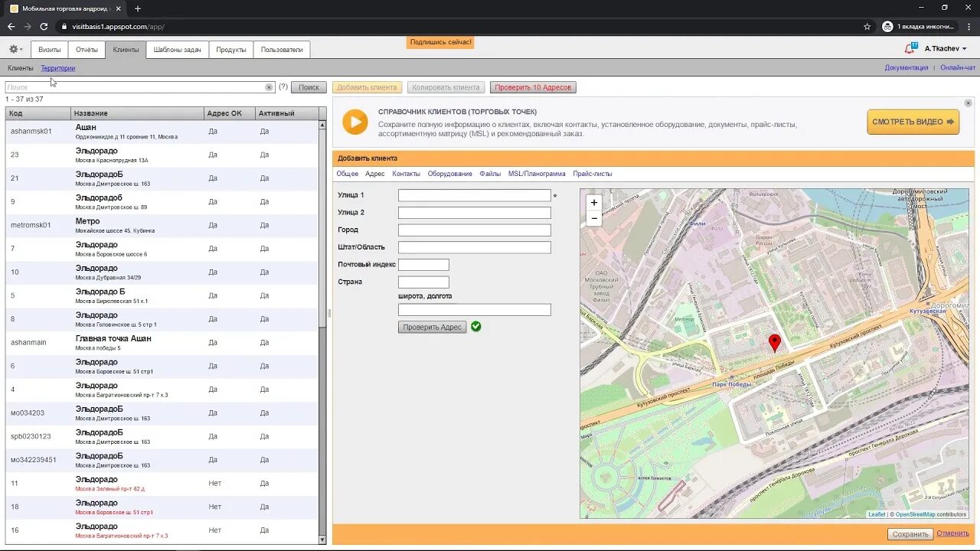Select the Ашан ashanmsk01 client row
980x551 pixels.
(162, 132)
